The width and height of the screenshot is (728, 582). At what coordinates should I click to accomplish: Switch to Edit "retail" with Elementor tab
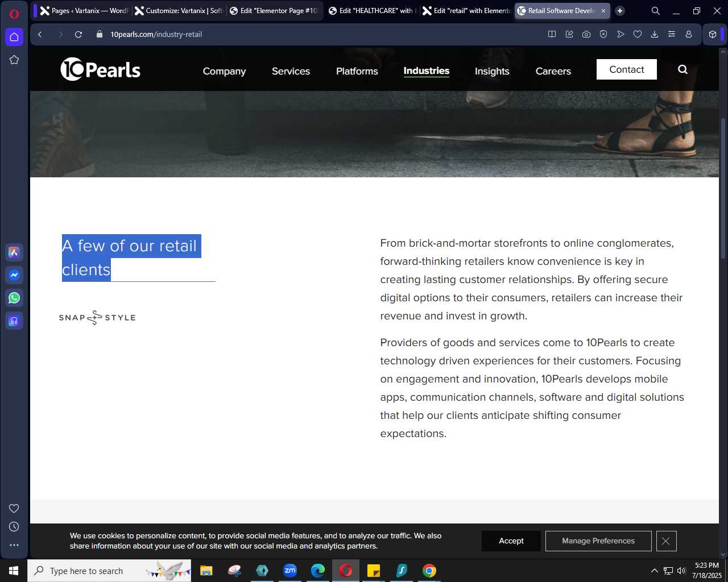pyautogui.click(x=467, y=11)
